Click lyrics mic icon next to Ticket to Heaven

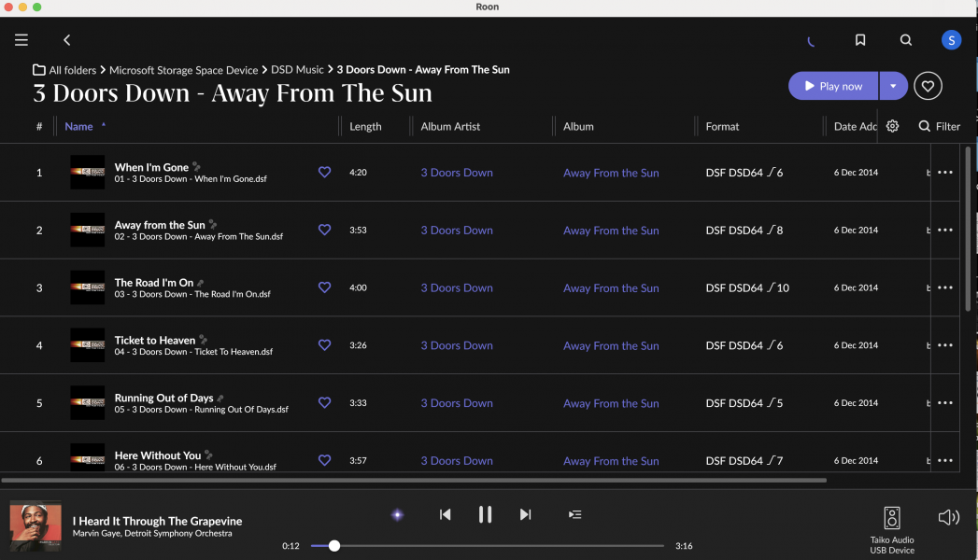click(203, 340)
